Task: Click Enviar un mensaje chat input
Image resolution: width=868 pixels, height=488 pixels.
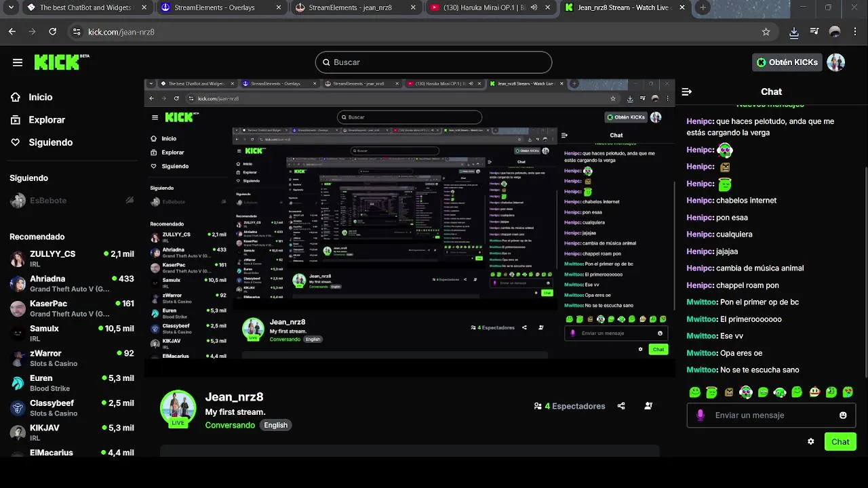Action: click(x=771, y=415)
